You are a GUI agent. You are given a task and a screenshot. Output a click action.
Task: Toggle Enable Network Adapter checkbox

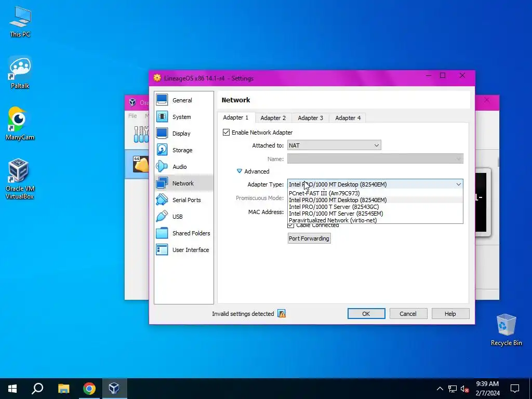point(227,132)
